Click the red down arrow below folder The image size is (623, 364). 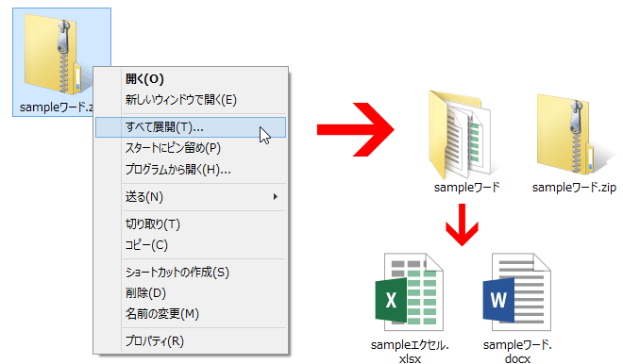462,224
